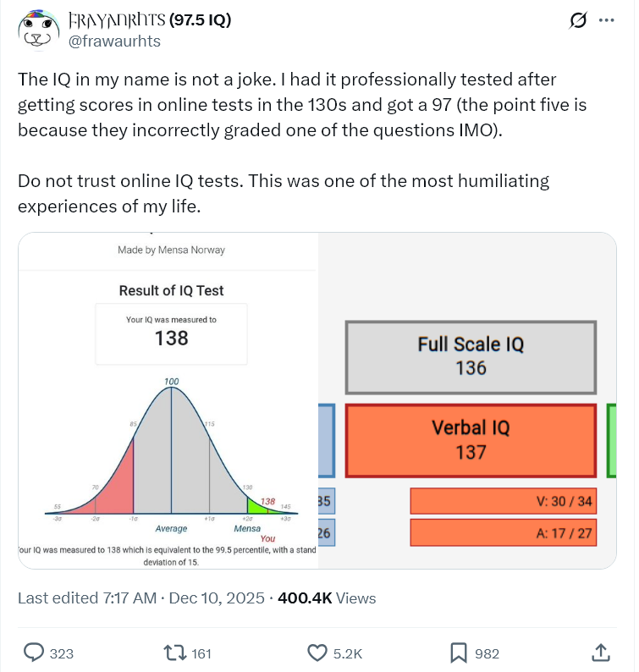Image resolution: width=639 pixels, height=672 pixels.
Task: Open the 400.4K Views analytics
Action: (326, 598)
